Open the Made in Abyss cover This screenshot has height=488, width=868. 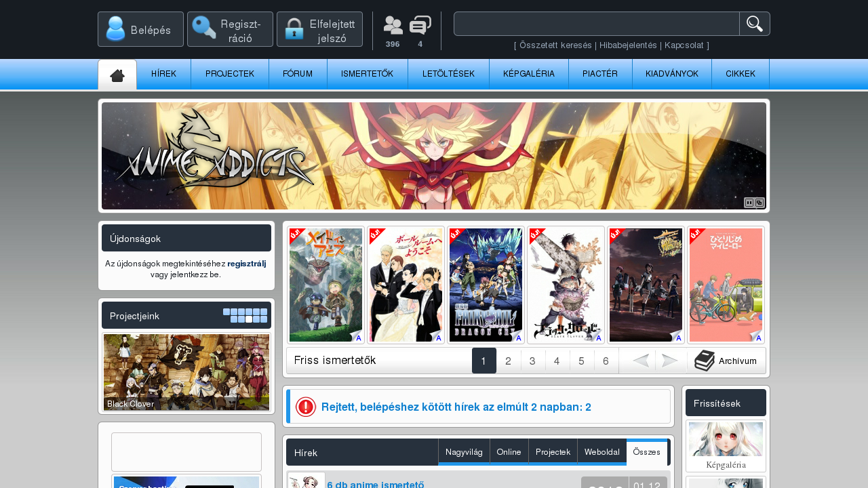point(325,285)
